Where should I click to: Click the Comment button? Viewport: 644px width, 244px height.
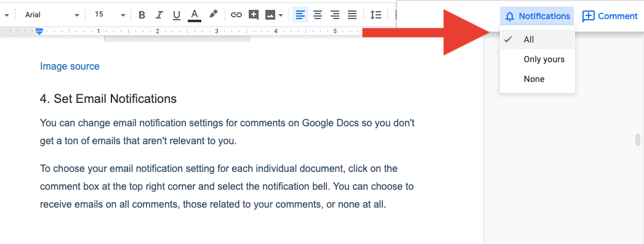610,16
